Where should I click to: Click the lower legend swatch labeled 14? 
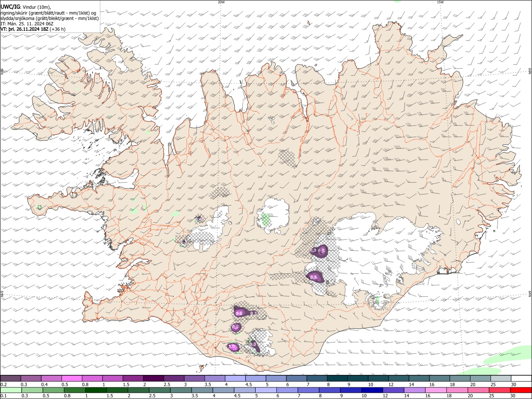[x=414, y=390]
